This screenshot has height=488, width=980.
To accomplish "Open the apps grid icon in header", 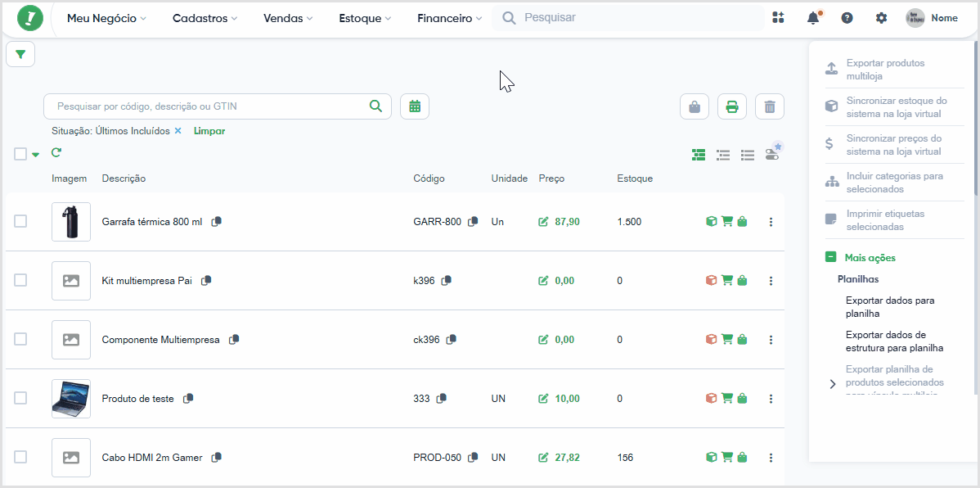I will pyautogui.click(x=777, y=17).
